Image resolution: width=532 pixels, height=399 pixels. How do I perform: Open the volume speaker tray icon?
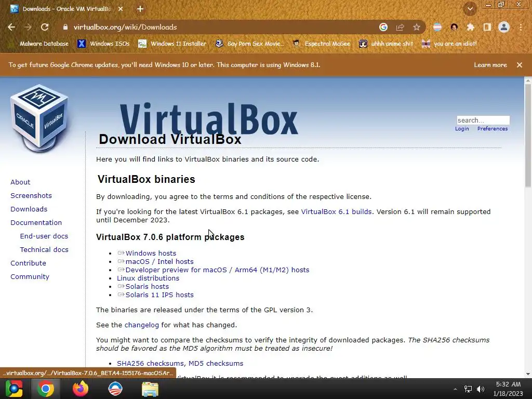(481, 389)
